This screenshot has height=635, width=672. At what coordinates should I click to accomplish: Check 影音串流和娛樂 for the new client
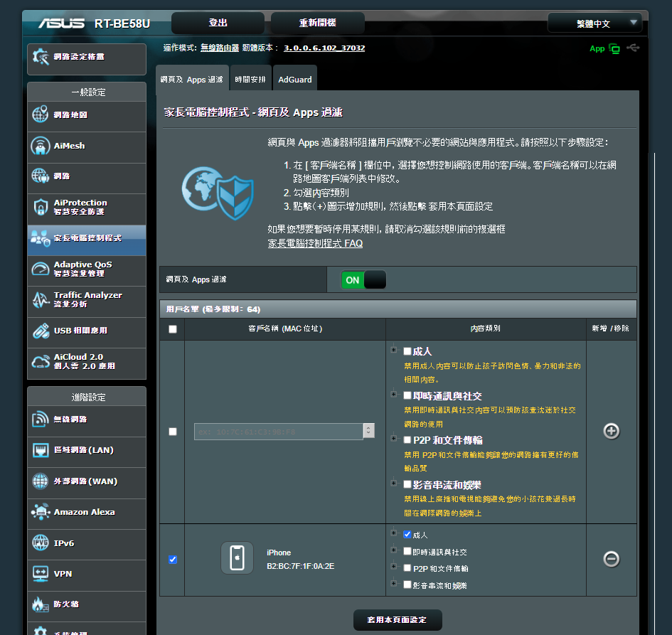click(407, 484)
